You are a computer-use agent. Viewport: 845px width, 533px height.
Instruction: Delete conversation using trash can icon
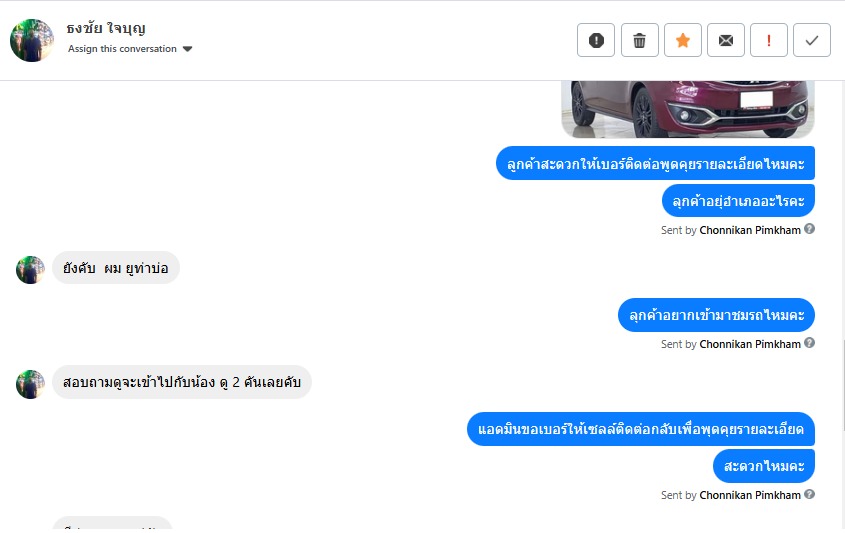click(640, 40)
